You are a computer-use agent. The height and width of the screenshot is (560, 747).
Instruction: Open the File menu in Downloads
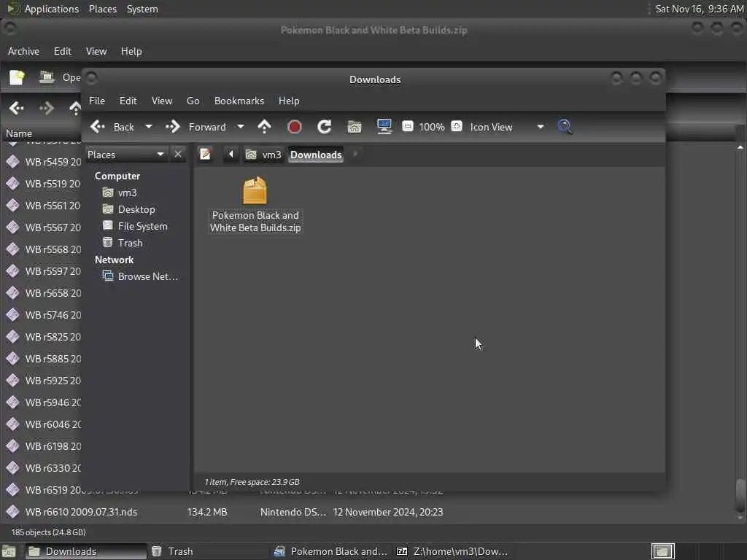click(x=97, y=101)
